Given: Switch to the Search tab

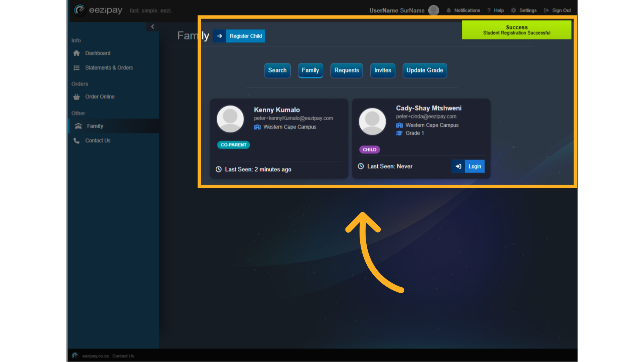Looking at the screenshot, I should pos(277,70).
